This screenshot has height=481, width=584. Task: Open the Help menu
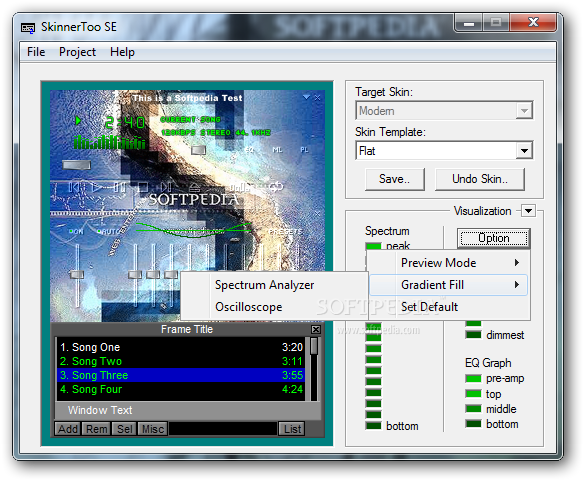pyautogui.click(x=122, y=52)
